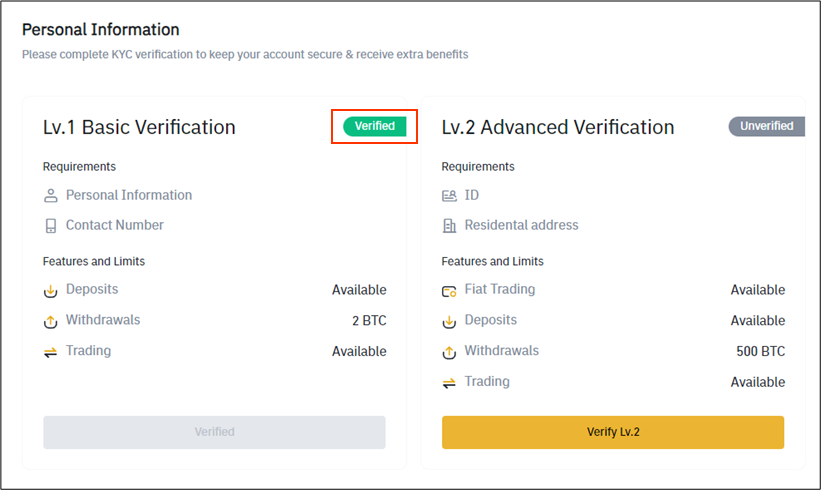Click Lv.2 Features and Limits subheading
This screenshot has width=821, height=490.
pyautogui.click(x=492, y=261)
